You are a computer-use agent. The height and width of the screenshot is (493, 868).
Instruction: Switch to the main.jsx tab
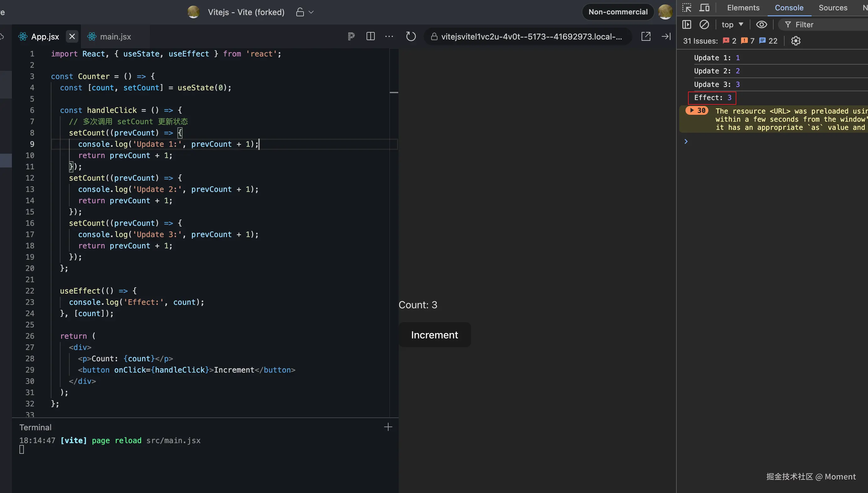115,37
